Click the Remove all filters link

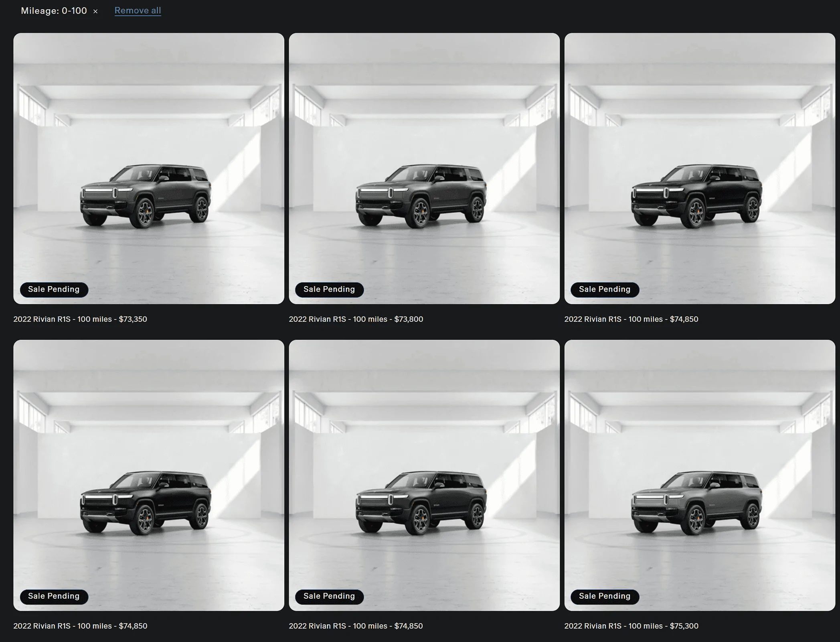pyautogui.click(x=138, y=10)
